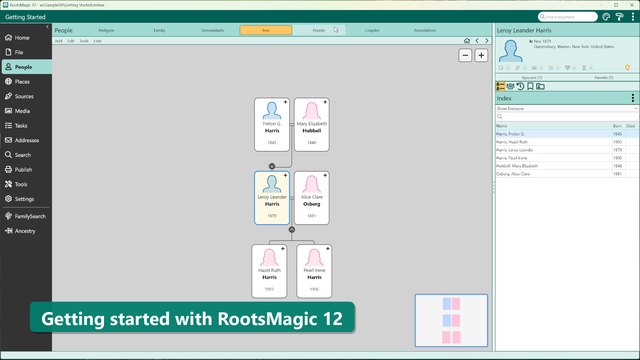Open the Show Everyone dropdown
This screenshot has height=360, width=640.
567,109
